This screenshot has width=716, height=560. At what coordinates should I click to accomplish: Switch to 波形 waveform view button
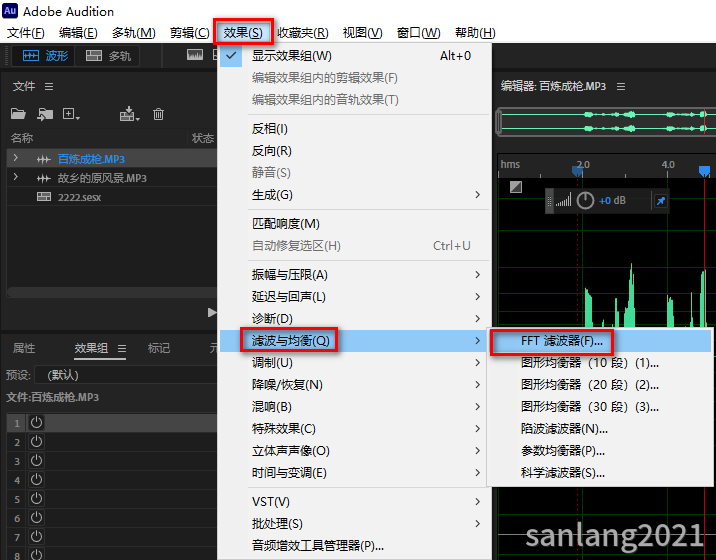point(46,56)
